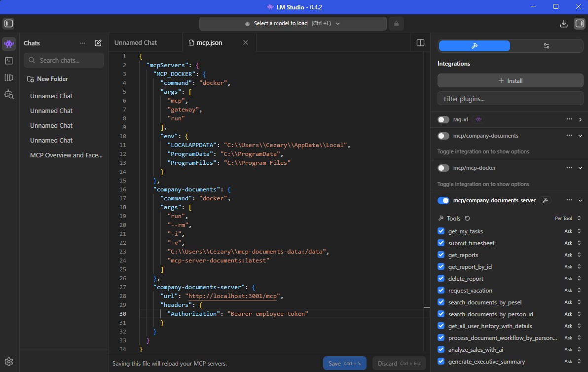Screen dimensions: 588x372
Task: Open options for mcp/company-documents integration
Action: coord(569,135)
